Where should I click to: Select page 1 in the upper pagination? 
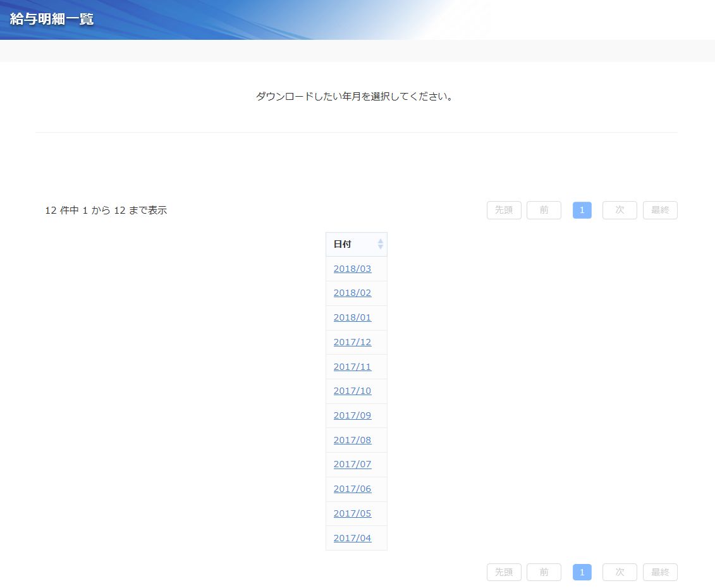pyautogui.click(x=582, y=210)
